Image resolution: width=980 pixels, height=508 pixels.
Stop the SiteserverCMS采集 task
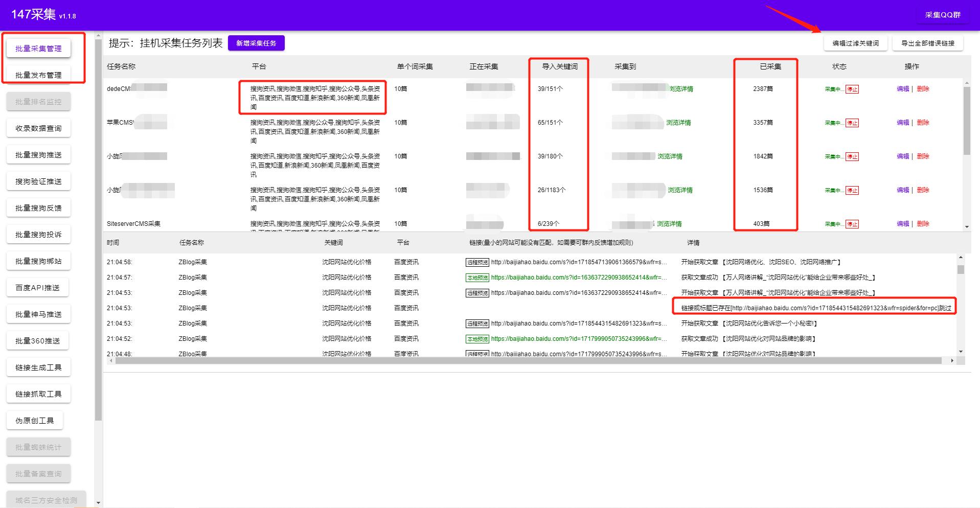coord(852,224)
